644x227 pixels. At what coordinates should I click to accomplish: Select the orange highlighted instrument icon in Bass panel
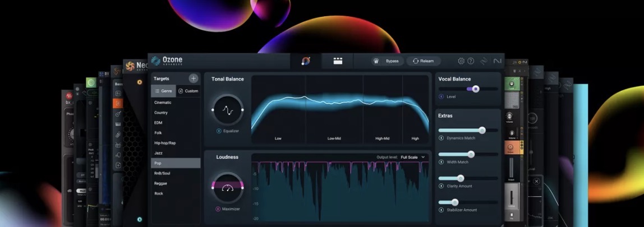coord(118,104)
